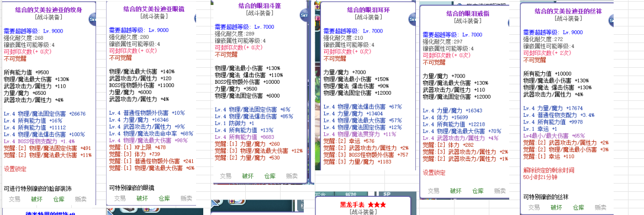Click Lv4最小/最大伤害 +65% line

click(x=554, y=136)
